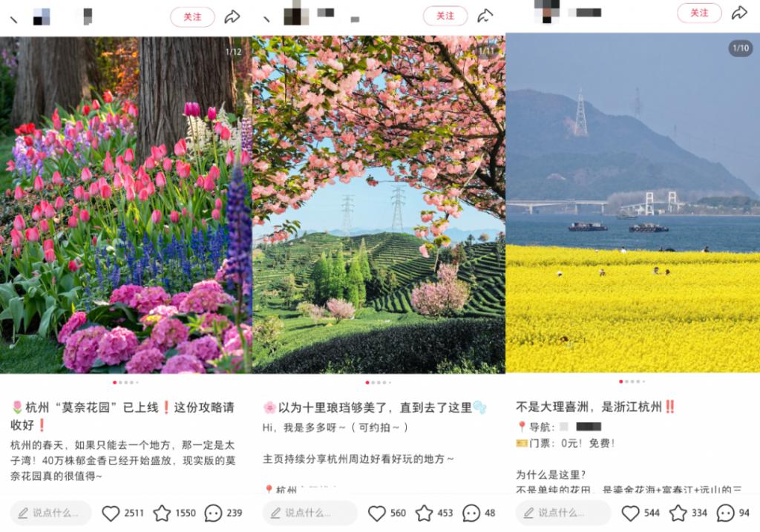Share the cherry blossom tea field post
The height and width of the screenshot is (532, 760).
(x=485, y=16)
